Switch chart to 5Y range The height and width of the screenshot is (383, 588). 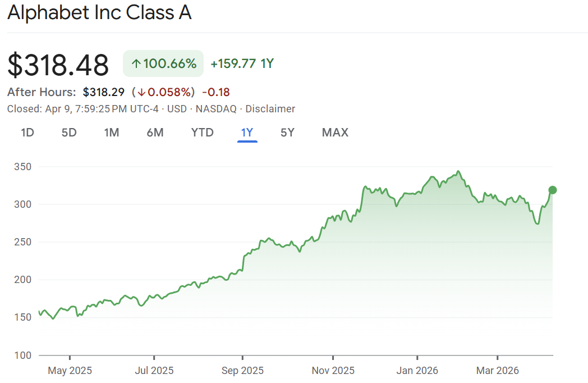(287, 133)
